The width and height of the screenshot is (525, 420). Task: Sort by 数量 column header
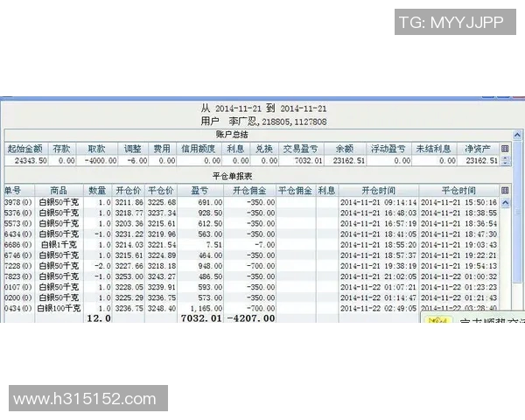coord(97,191)
